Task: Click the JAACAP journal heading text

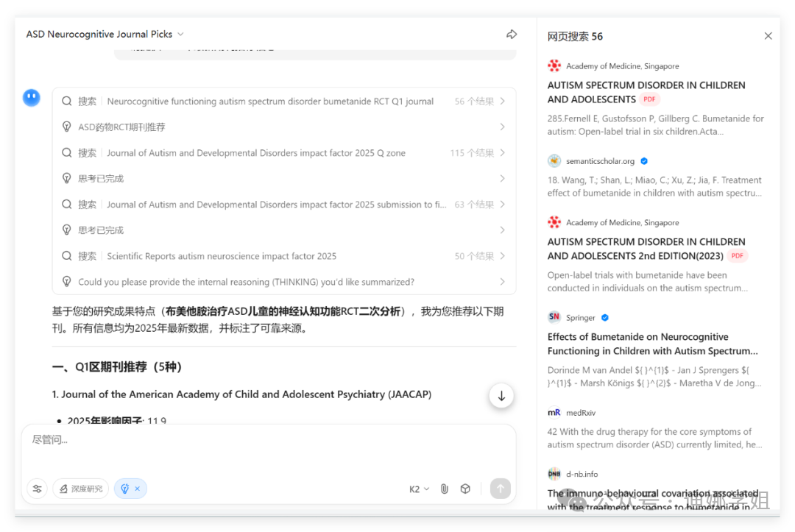Action: pos(241,394)
